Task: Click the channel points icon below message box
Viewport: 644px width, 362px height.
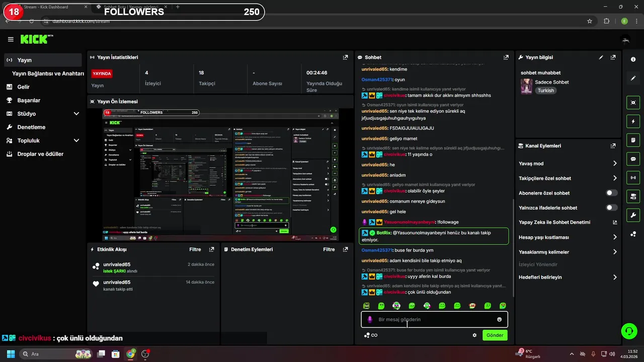Action: (367, 335)
